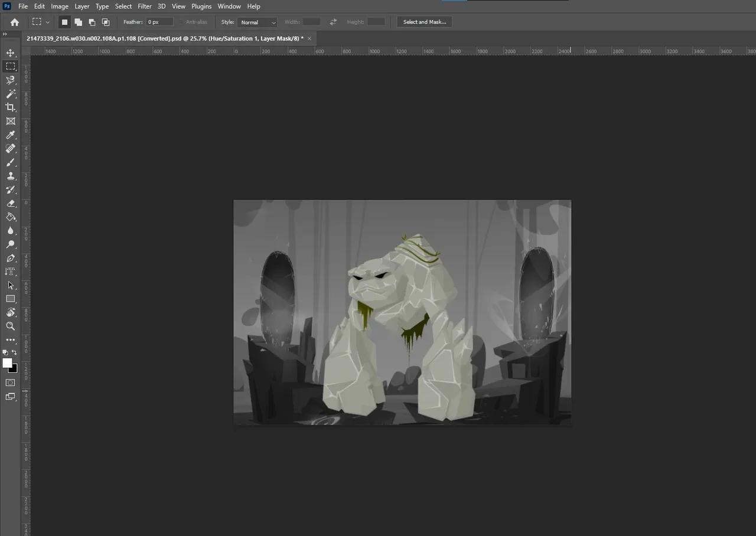Screen dimensions: 756x536
Task: Open the Filter menu
Action: point(145,6)
